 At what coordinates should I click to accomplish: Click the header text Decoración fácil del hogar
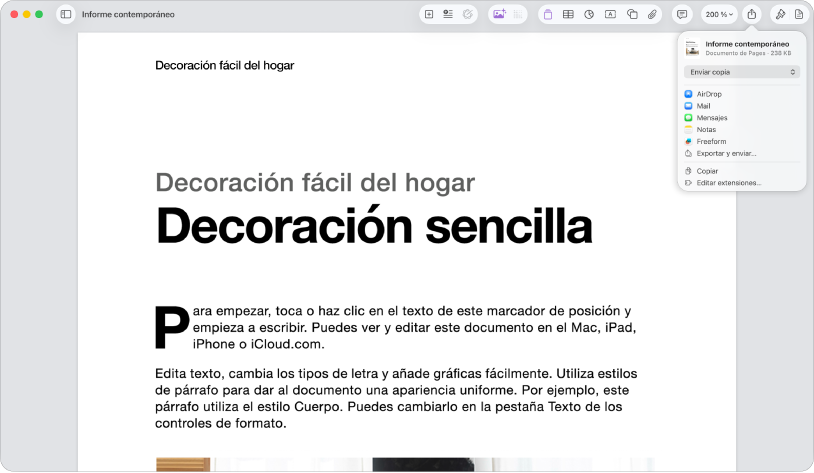click(x=225, y=65)
